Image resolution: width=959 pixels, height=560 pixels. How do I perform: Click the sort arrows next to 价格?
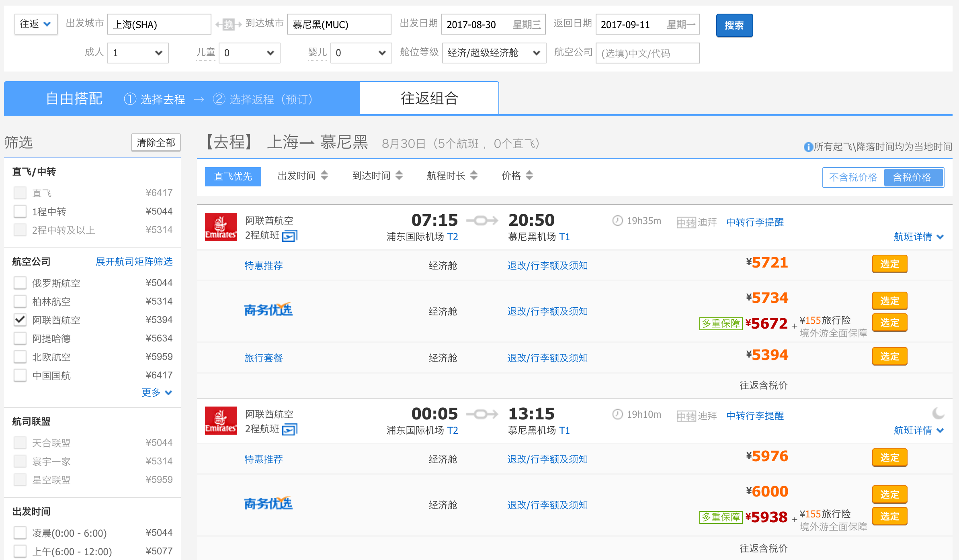[529, 176]
